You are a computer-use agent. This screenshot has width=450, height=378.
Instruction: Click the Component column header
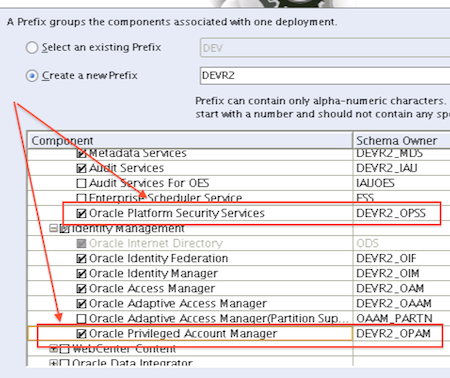pyautogui.click(x=190, y=140)
